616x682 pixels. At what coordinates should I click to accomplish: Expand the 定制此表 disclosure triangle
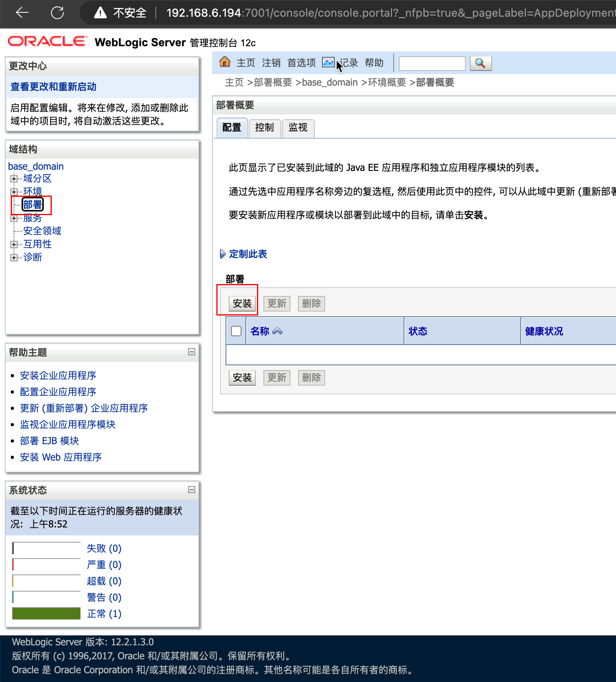(223, 254)
